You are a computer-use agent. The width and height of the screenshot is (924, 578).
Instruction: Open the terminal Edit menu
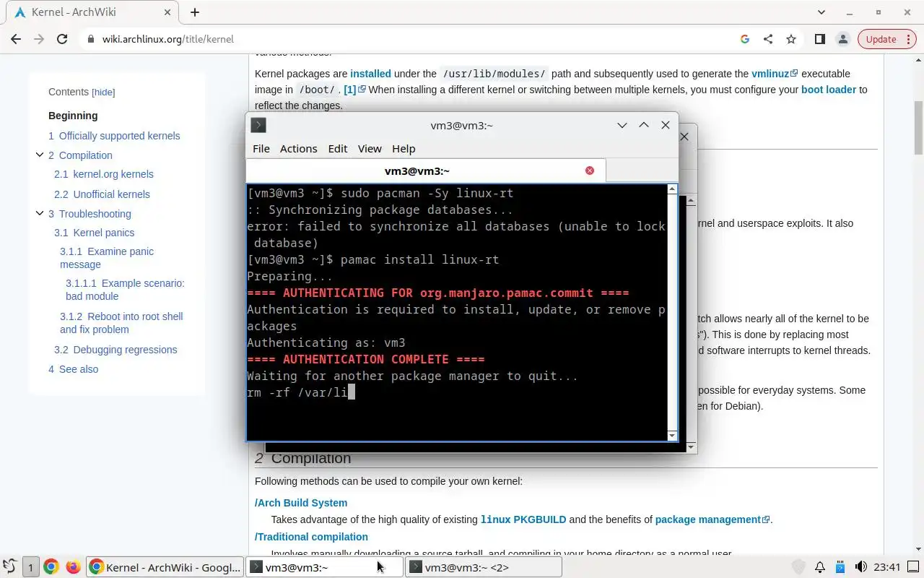tap(337, 148)
